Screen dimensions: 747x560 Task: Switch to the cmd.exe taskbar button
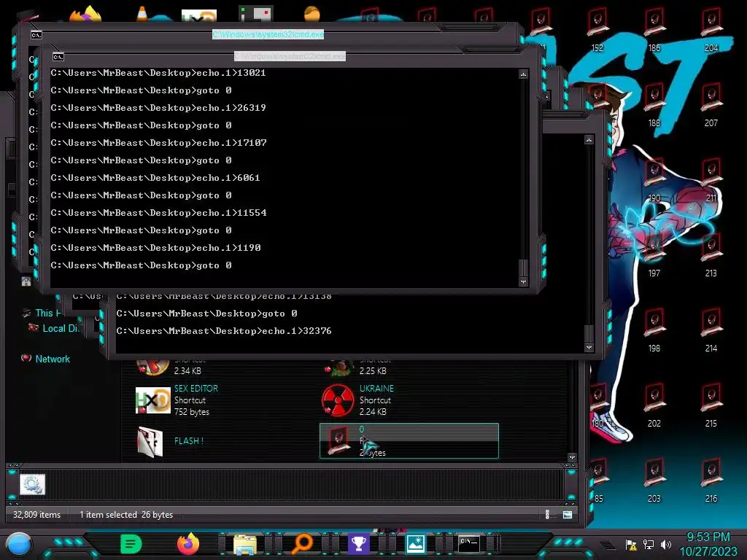(470, 543)
